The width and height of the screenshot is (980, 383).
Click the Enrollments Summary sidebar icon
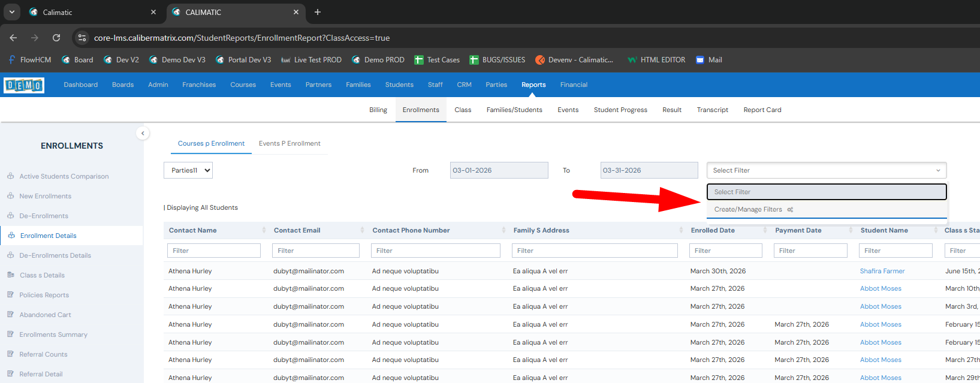click(11, 334)
